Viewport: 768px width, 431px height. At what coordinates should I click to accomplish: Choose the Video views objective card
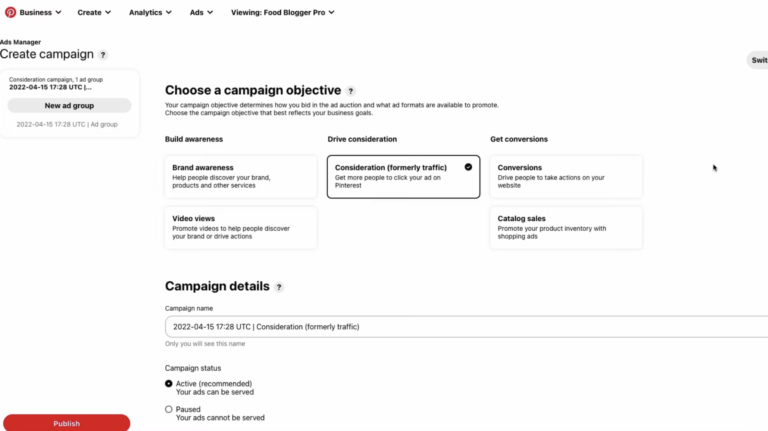[240, 228]
